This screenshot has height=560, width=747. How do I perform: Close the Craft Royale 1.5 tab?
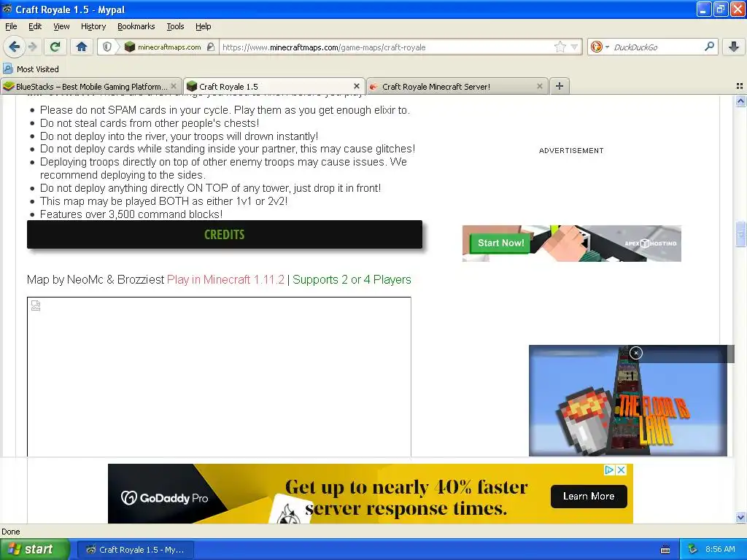point(356,86)
